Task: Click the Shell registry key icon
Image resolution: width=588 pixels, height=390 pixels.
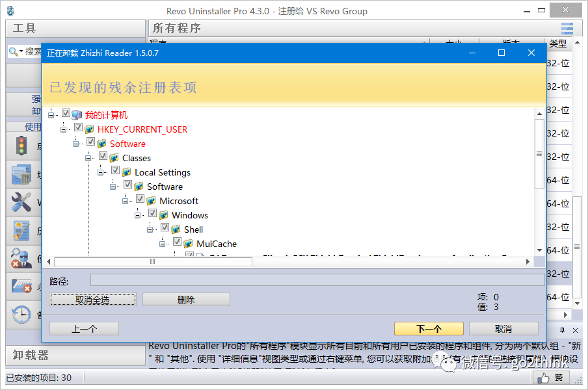Action: click(176, 229)
